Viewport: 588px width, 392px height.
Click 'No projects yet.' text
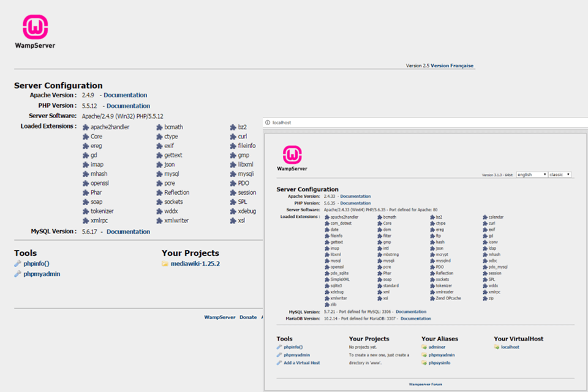coord(362,347)
